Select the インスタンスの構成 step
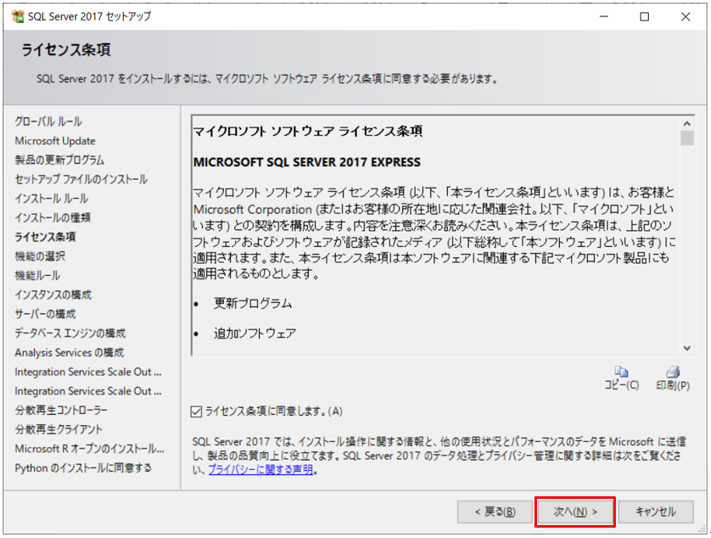This screenshot has height=538, width=711. pyautogui.click(x=53, y=295)
